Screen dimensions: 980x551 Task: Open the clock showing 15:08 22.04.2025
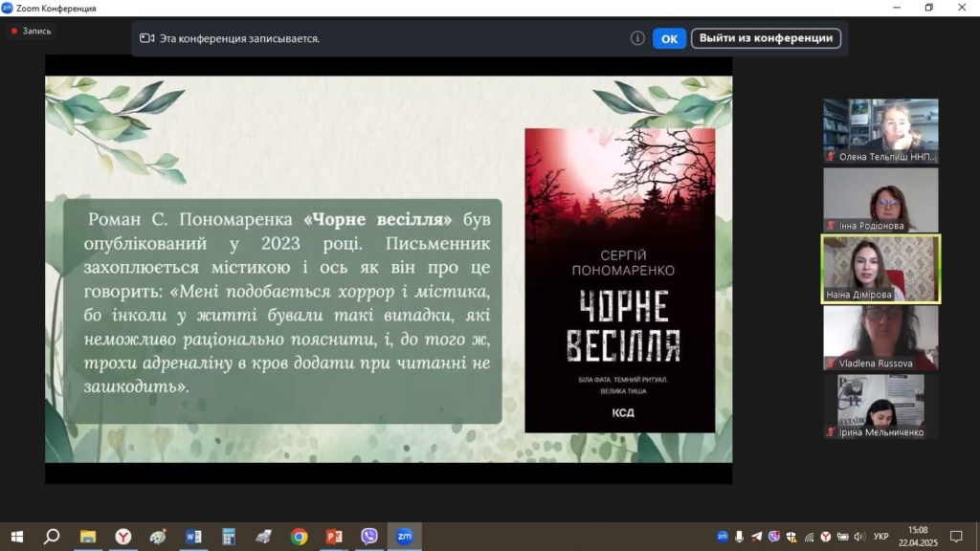(918, 537)
